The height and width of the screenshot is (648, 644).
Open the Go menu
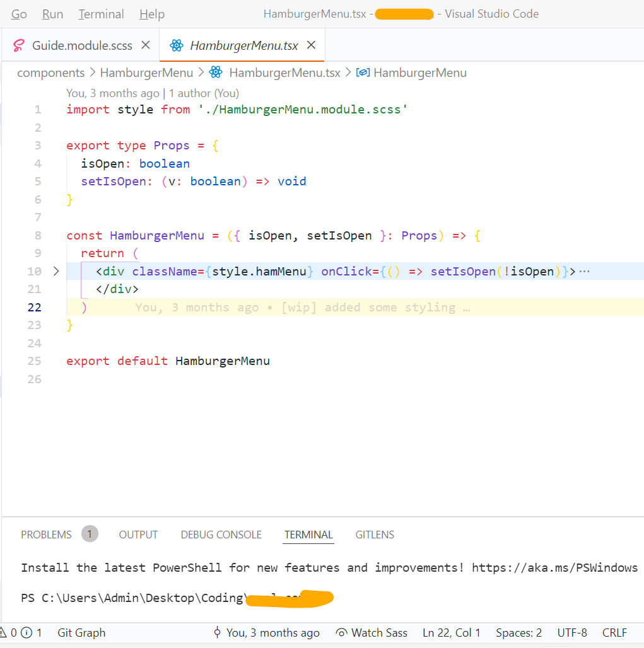pos(19,14)
